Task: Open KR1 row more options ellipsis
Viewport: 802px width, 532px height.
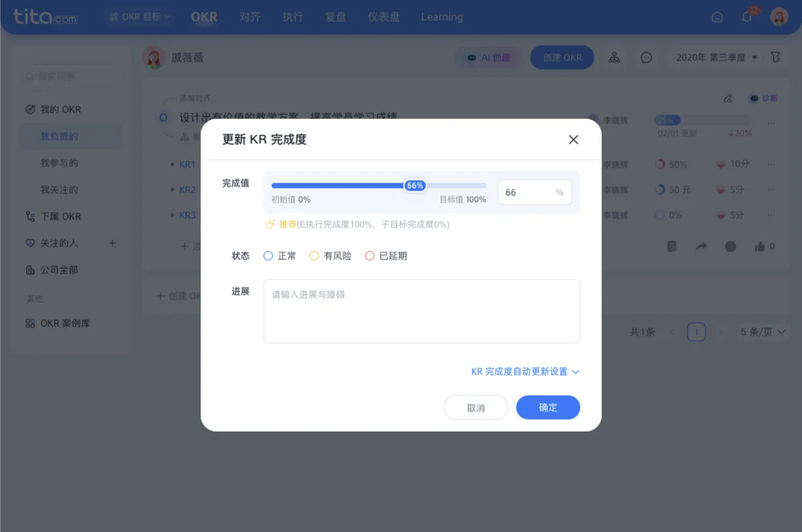Action: point(771,164)
